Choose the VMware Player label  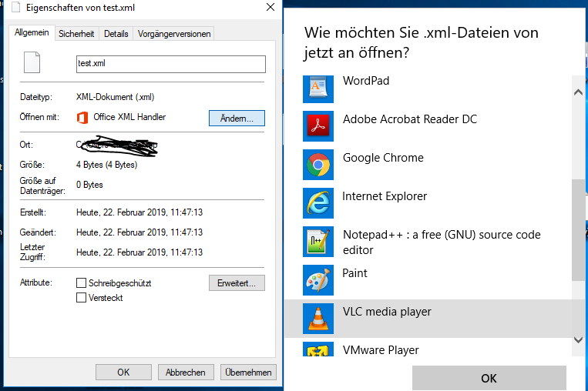[x=381, y=350]
